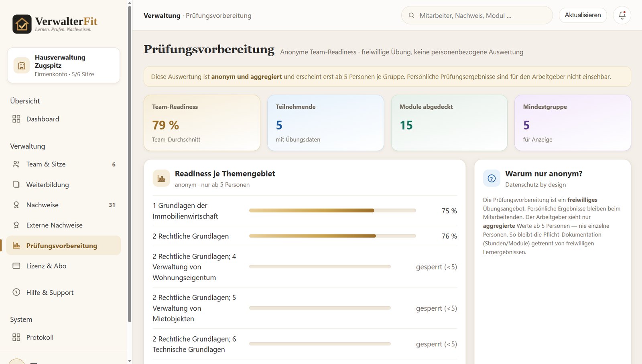Viewport: 642px width, 364px height.
Task: Click the people icon for Team & Sitze
Action: 16,164
